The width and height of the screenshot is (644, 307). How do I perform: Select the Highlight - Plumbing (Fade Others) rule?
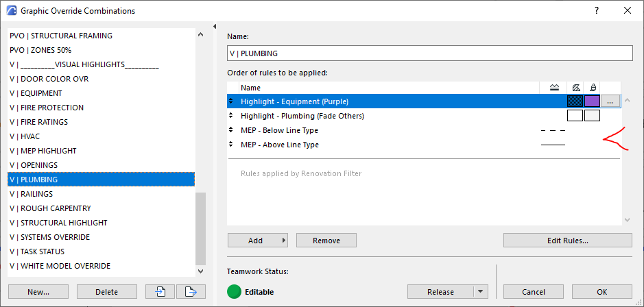424,116
